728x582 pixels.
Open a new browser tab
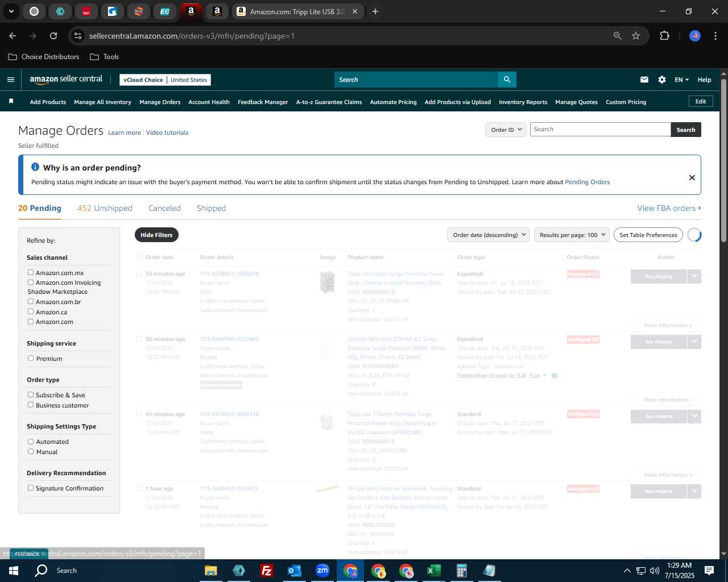[375, 11]
